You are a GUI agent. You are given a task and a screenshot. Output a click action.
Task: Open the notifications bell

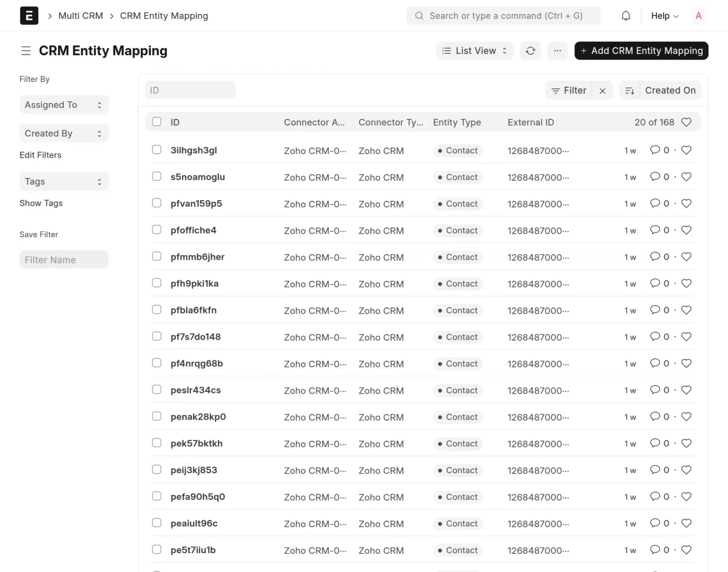pos(626,16)
